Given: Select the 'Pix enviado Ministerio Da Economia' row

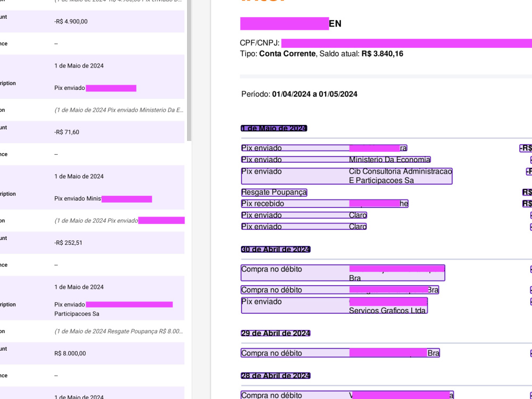Looking at the screenshot, I should (x=336, y=160).
